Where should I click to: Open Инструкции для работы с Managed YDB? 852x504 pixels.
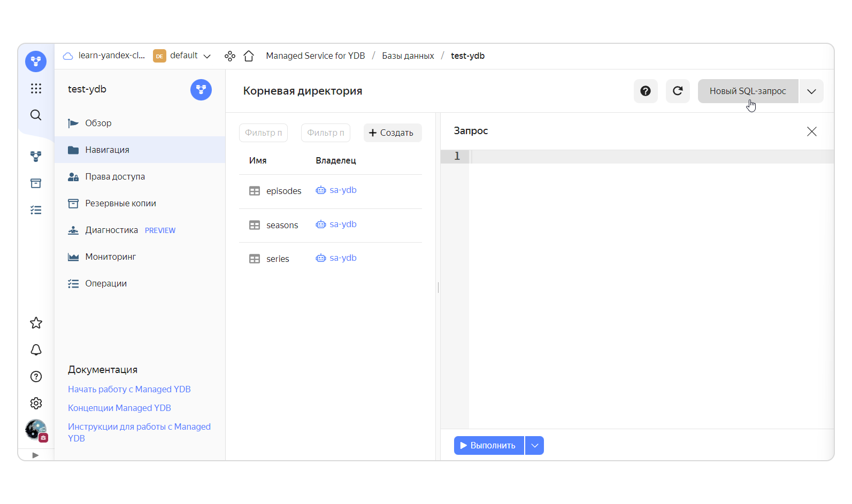coord(139,432)
